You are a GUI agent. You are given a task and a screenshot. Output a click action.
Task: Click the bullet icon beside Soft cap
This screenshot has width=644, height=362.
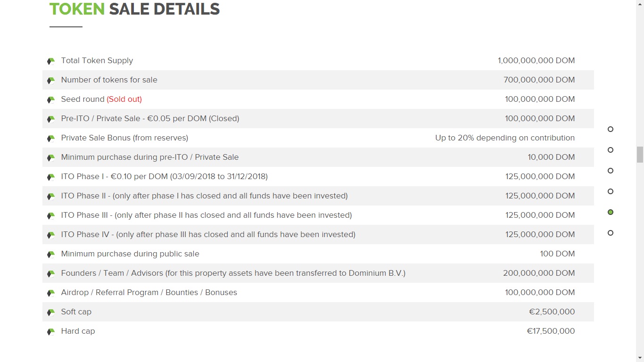pyautogui.click(x=51, y=313)
